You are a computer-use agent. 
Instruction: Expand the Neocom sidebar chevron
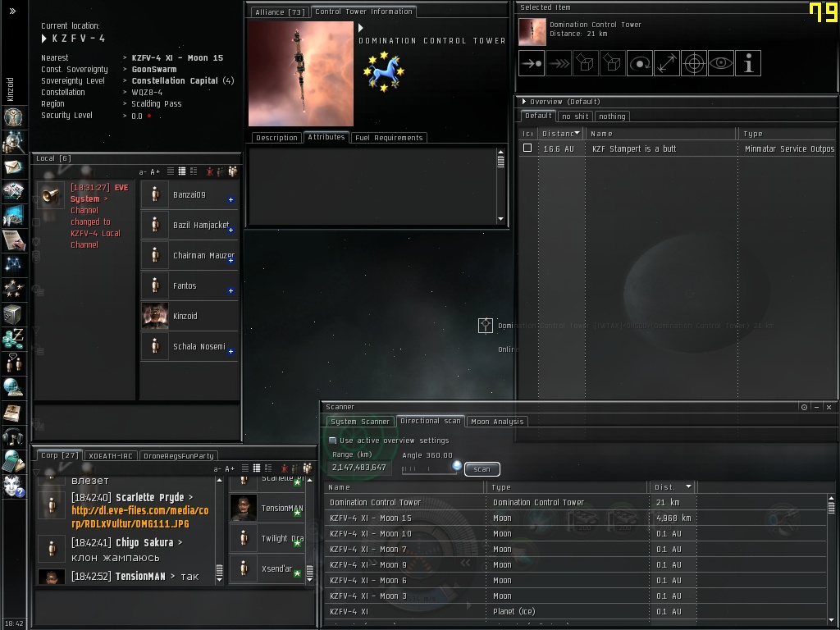(12, 11)
